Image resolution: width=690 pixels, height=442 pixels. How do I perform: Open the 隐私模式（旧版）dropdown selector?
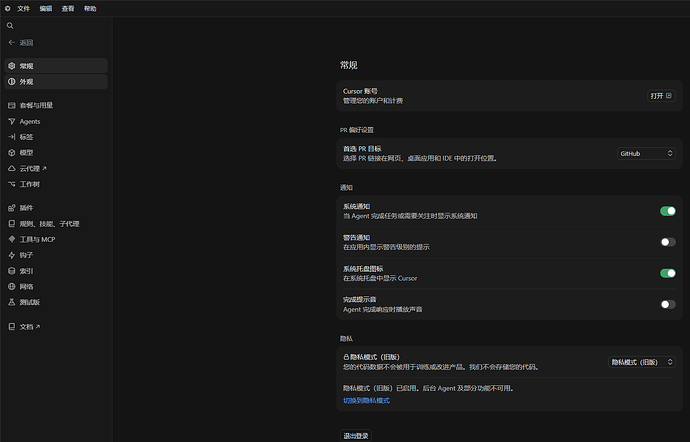pyautogui.click(x=642, y=362)
